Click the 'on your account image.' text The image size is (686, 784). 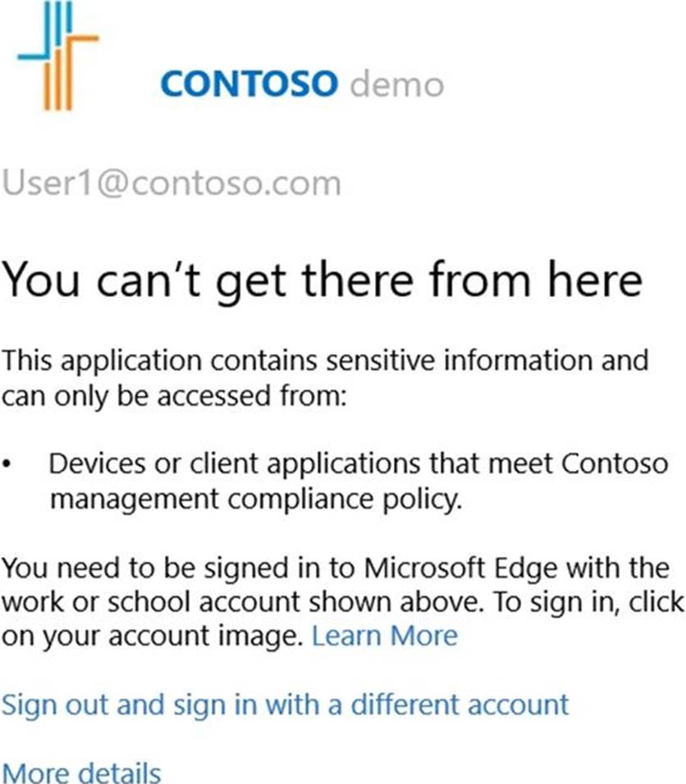(152, 636)
